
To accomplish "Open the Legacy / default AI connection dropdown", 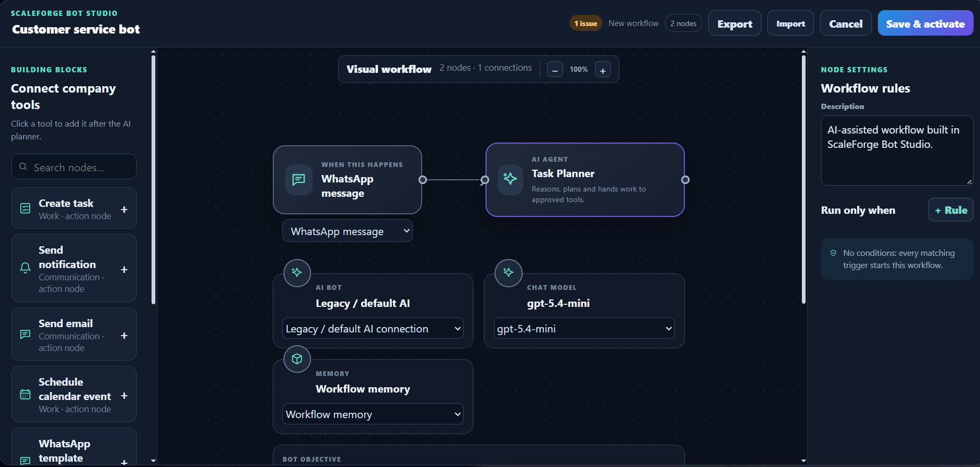I will (373, 329).
